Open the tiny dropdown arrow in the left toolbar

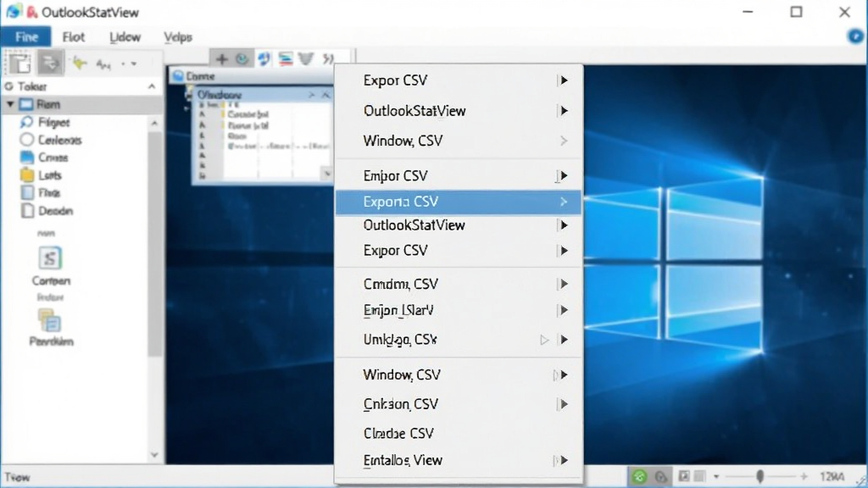coord(133,64)
